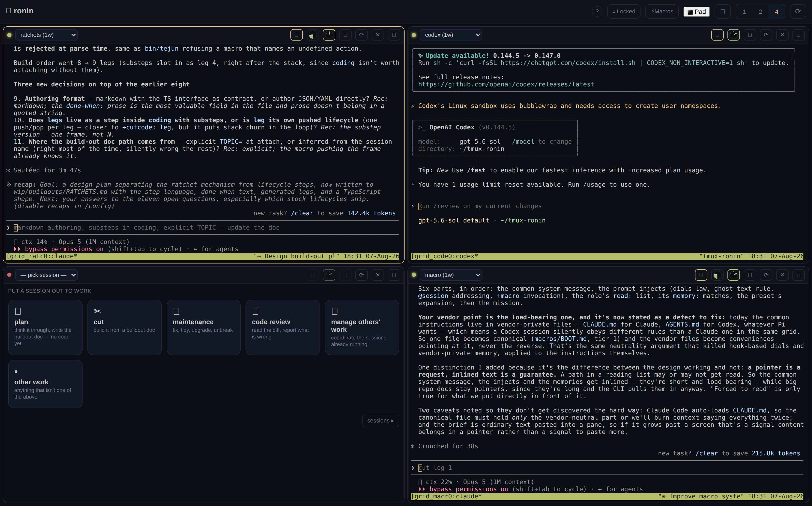Click the last header button in macro pane
This screenshot has width=812, height=506.
(798, 275)
